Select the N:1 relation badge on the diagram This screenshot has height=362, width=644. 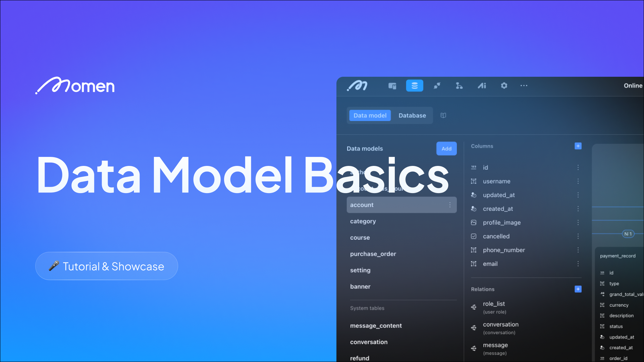pos(628,234)
